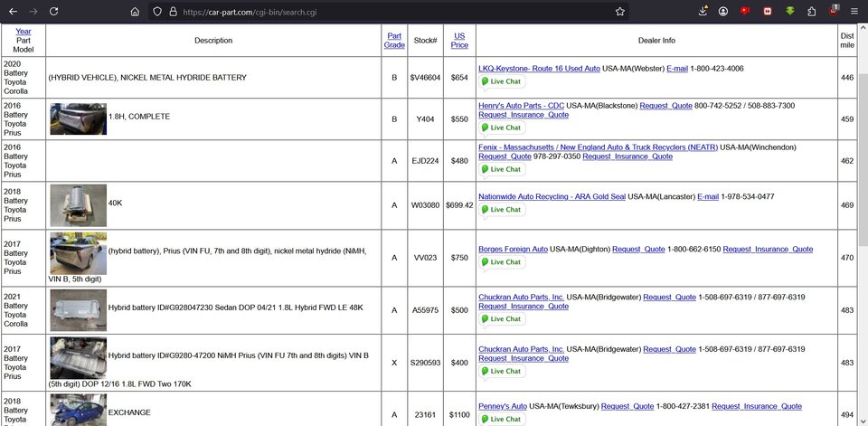Screen dimensions: 868x426
Task: Go back to previous page
Action: click(14, 11)
